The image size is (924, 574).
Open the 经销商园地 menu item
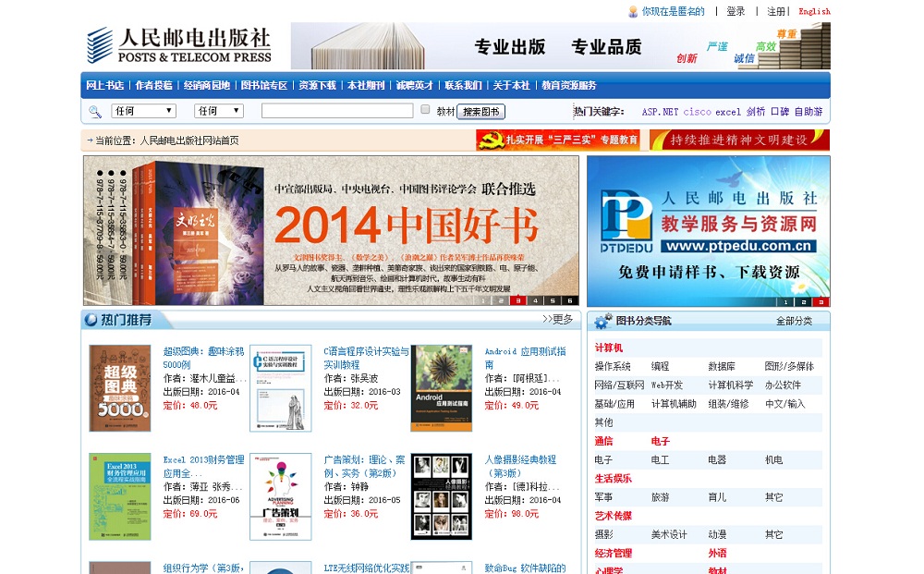[206, 85]
